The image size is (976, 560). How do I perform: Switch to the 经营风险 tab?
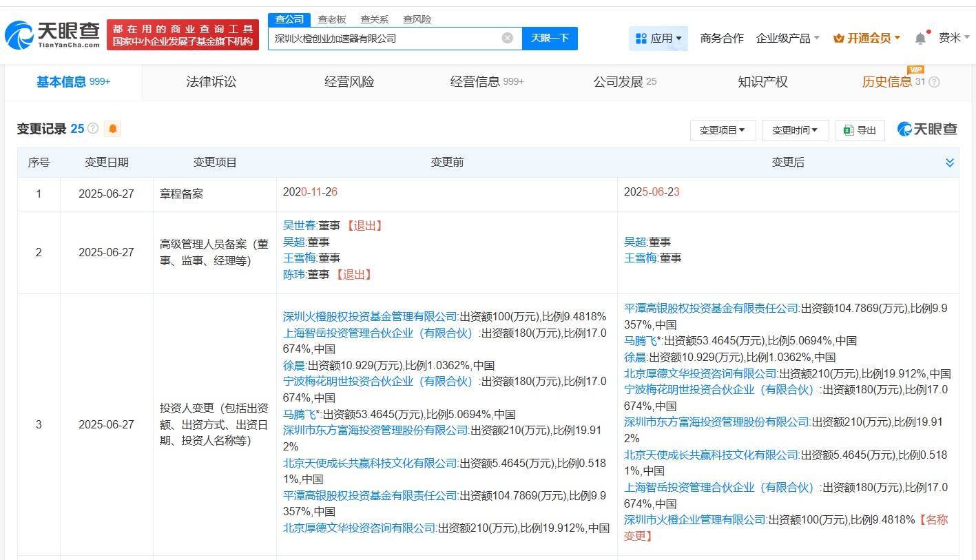tap(349, 82)
